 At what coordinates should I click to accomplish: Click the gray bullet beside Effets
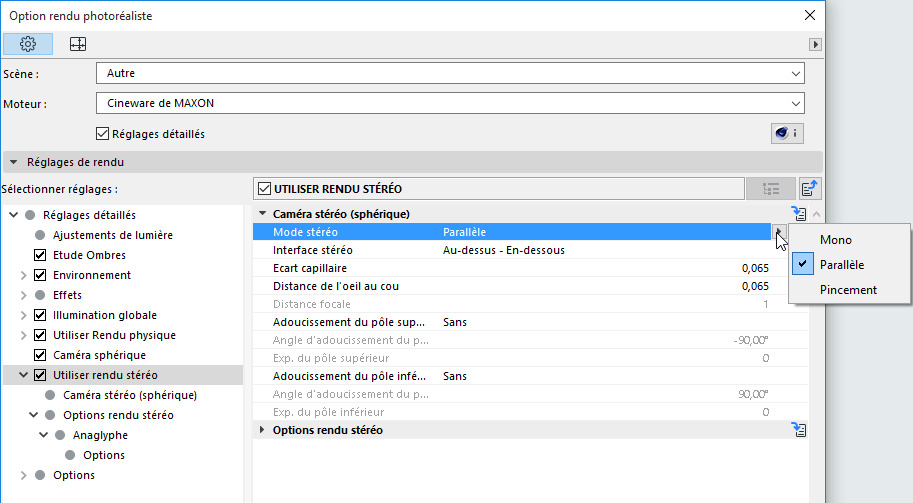(40, 295)
